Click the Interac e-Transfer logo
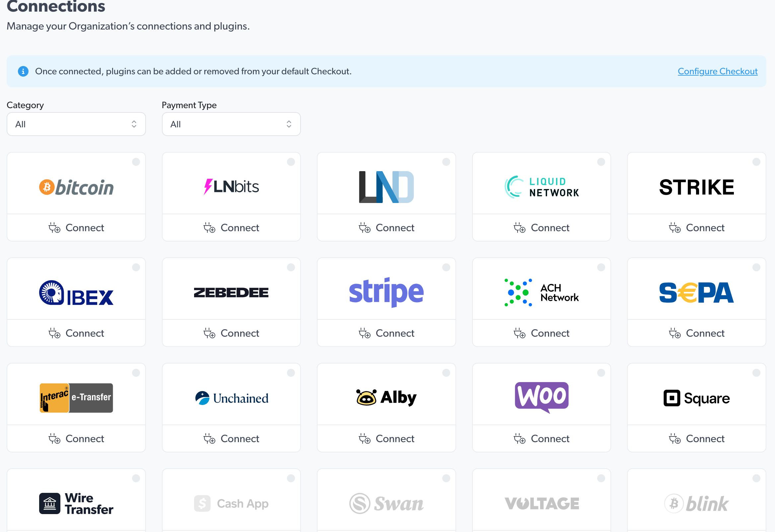This screenshot has width=775, height=532. coord(76,398)
